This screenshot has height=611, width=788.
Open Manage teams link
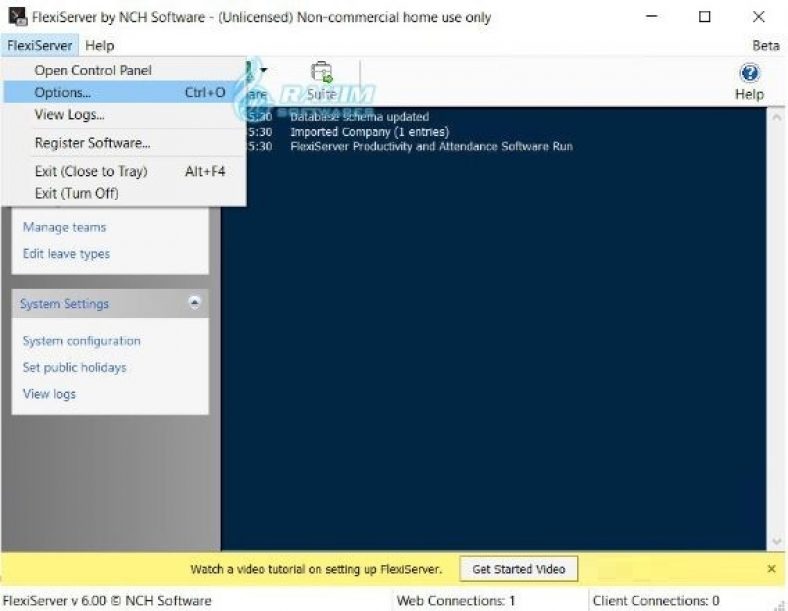pyautogui.click(x=64, y=227)
